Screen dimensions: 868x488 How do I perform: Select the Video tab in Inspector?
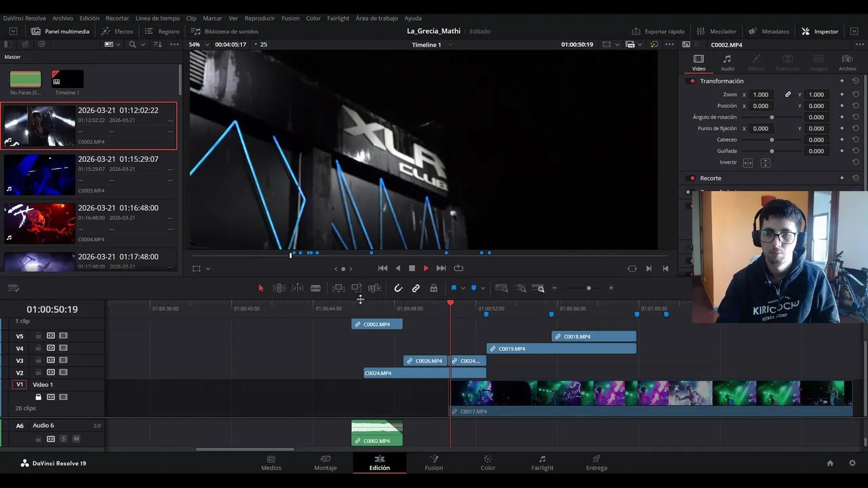[x=698, y=62]
